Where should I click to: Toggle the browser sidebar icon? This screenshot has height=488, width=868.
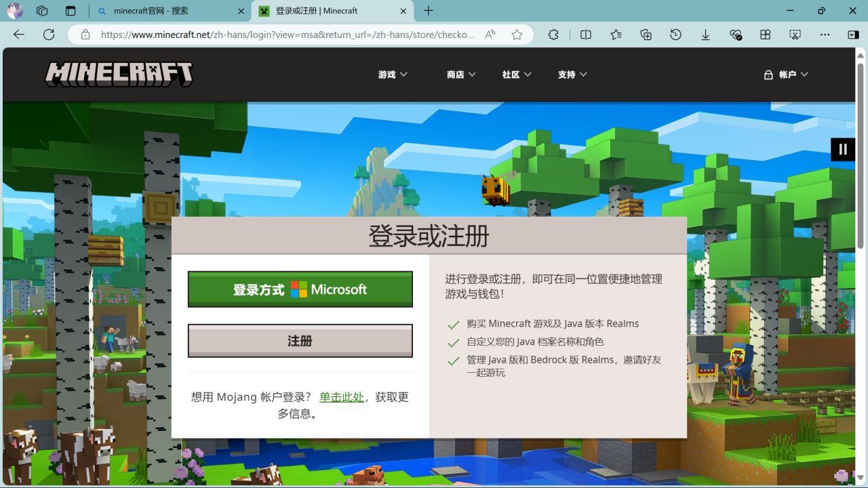point(853,35)
